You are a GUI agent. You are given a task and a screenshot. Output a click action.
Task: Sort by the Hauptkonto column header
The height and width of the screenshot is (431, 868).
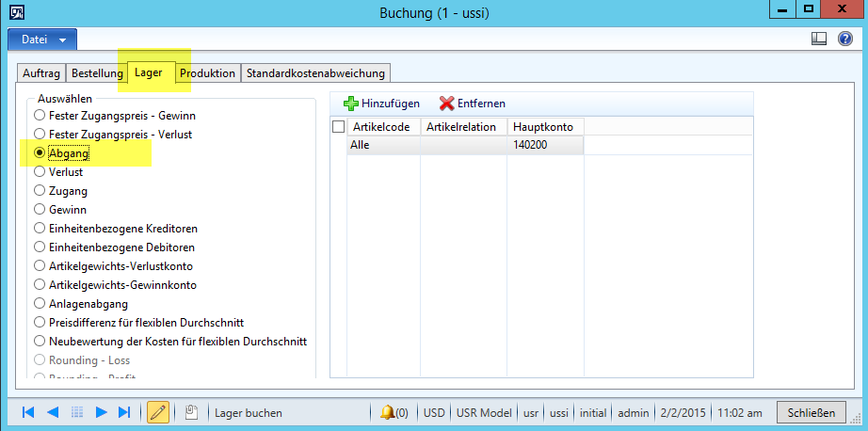coord(546,126)
